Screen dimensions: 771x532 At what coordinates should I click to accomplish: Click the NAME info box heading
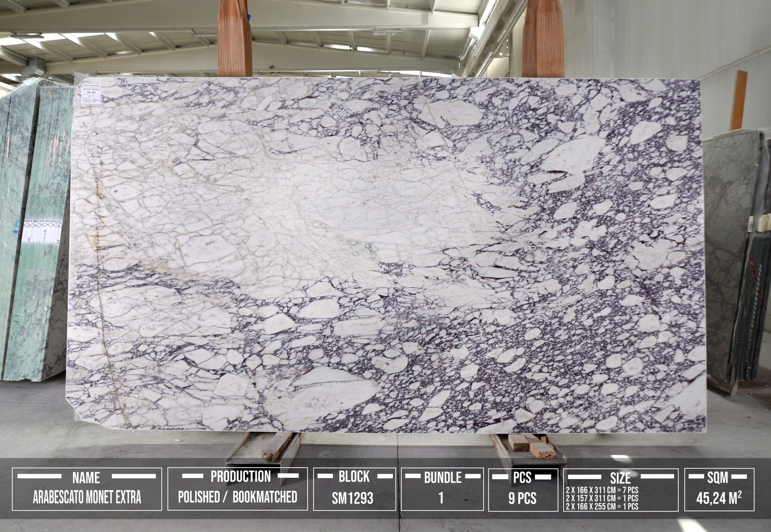tap(86, 478)
